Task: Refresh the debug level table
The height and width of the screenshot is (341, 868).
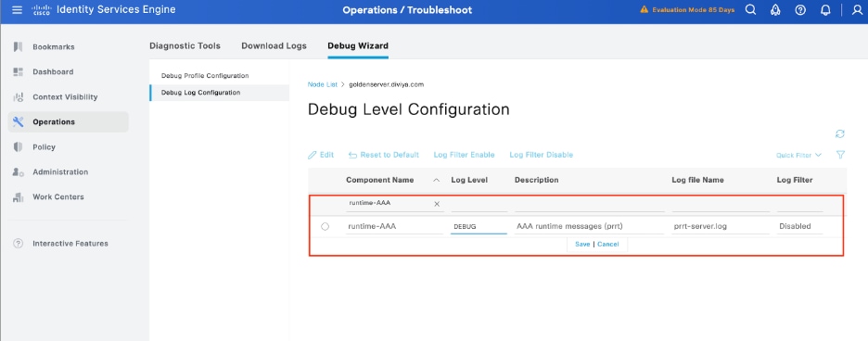Action: point(840,134)
